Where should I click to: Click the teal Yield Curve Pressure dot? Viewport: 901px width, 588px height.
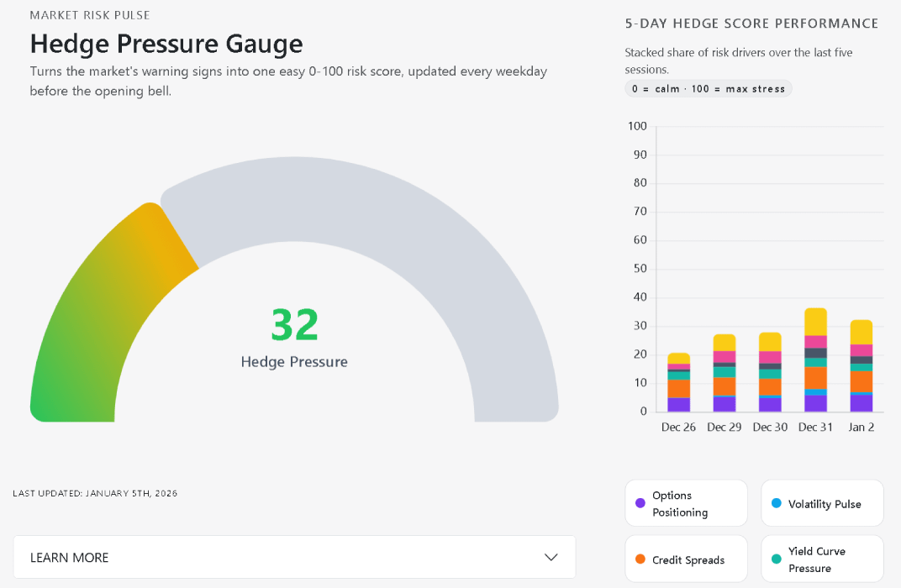[777, 559]
